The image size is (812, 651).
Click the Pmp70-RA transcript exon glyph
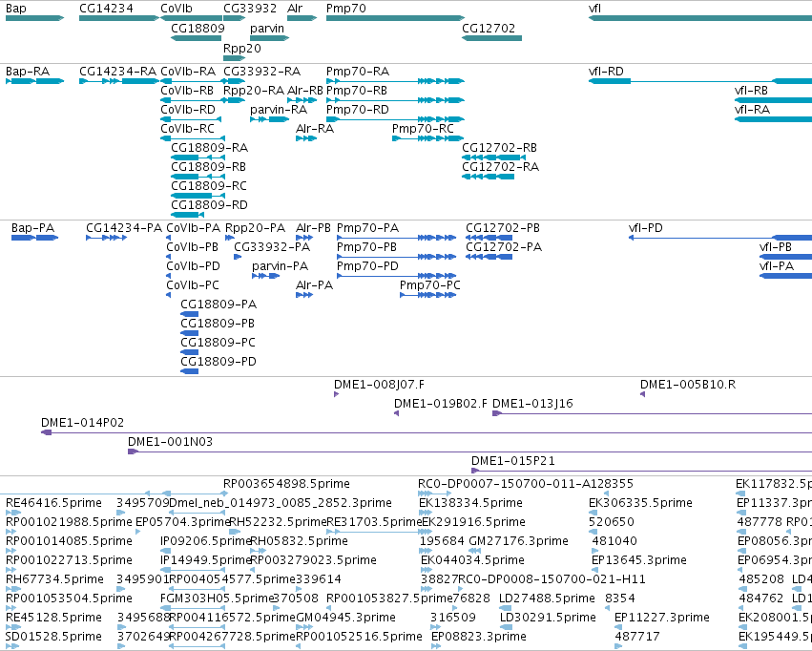[396, 81]
